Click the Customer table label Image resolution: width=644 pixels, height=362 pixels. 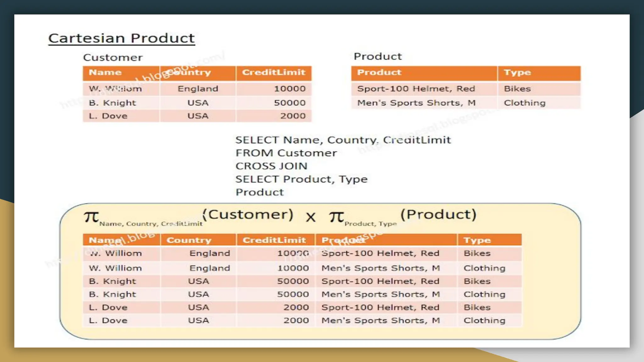pyautogui.click(x=113, y=58)
